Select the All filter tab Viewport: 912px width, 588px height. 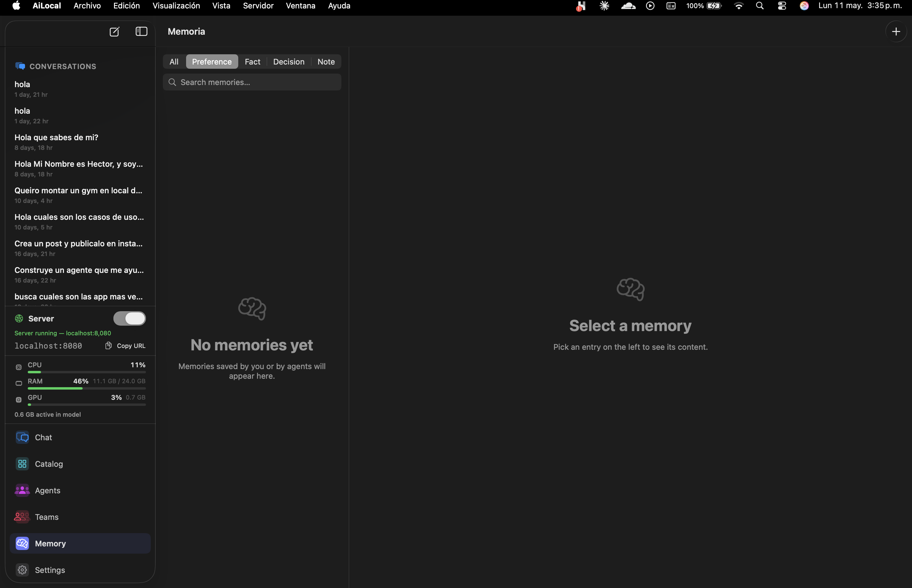pos(174,62)
